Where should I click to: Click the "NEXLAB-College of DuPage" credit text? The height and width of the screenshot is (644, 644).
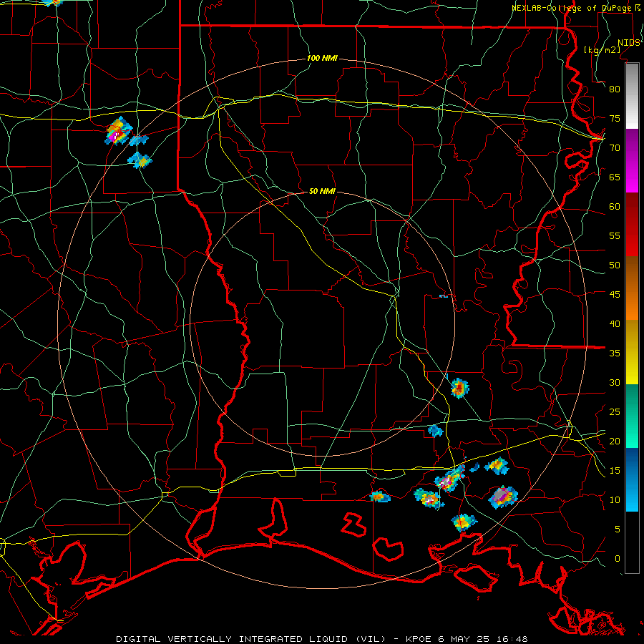pyautogui.click(x=571, y=8)
